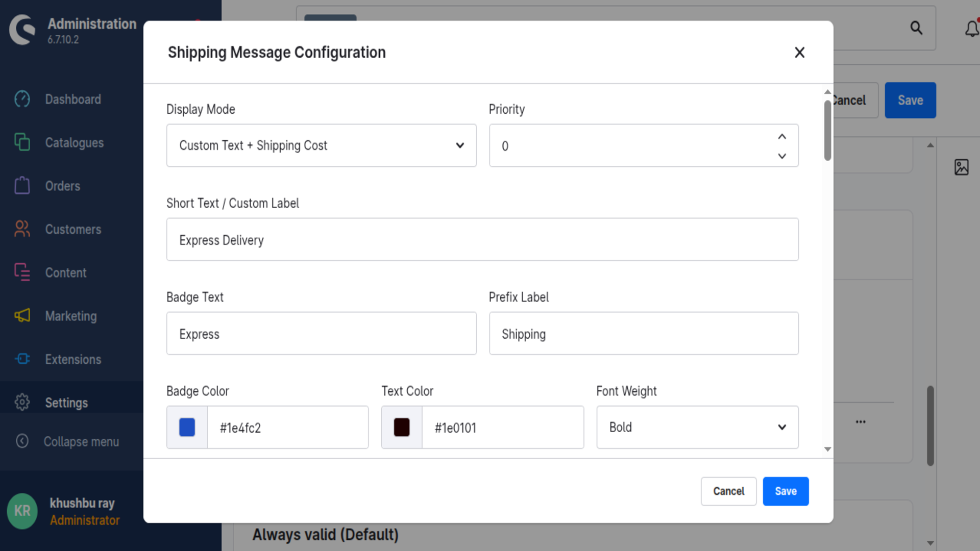This screenshot has height=551, width=980.
Task: Click the Orders bag icon
Action: [22, 186]
